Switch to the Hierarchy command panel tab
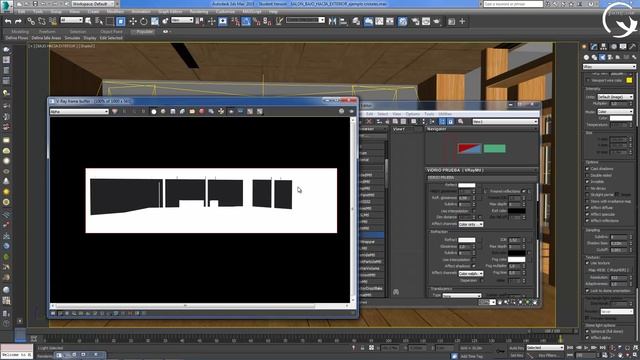Image resolution: width=640 pixels, height=360 pixels. tap(604, 47)
